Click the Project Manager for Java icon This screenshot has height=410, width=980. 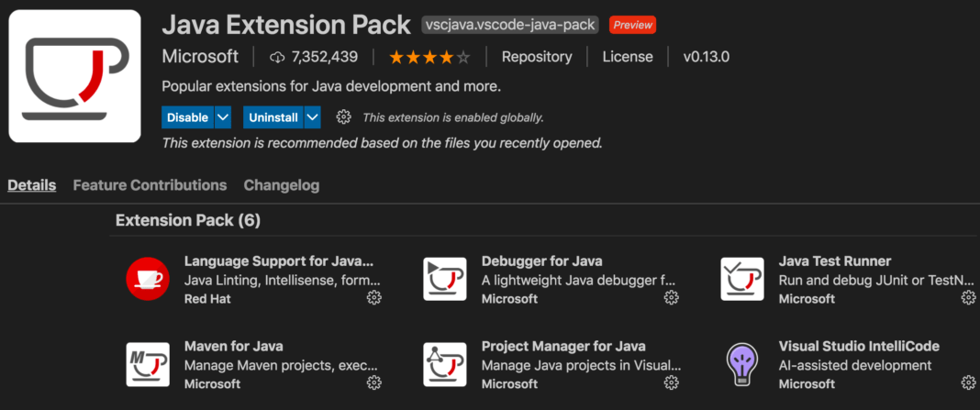tap(444, 364)
